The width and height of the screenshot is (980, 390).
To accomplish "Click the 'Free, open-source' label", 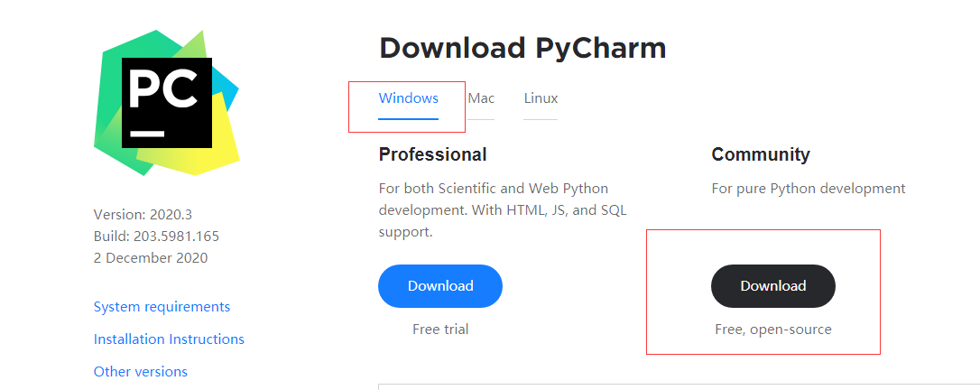I will click(x=773, y=330).
